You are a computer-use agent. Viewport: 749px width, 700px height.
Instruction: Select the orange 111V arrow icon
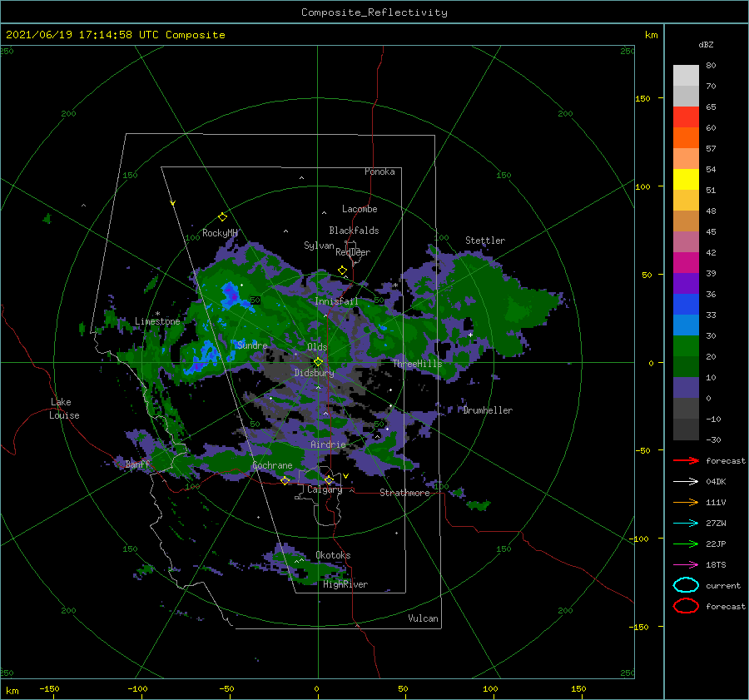pos(686,502)
